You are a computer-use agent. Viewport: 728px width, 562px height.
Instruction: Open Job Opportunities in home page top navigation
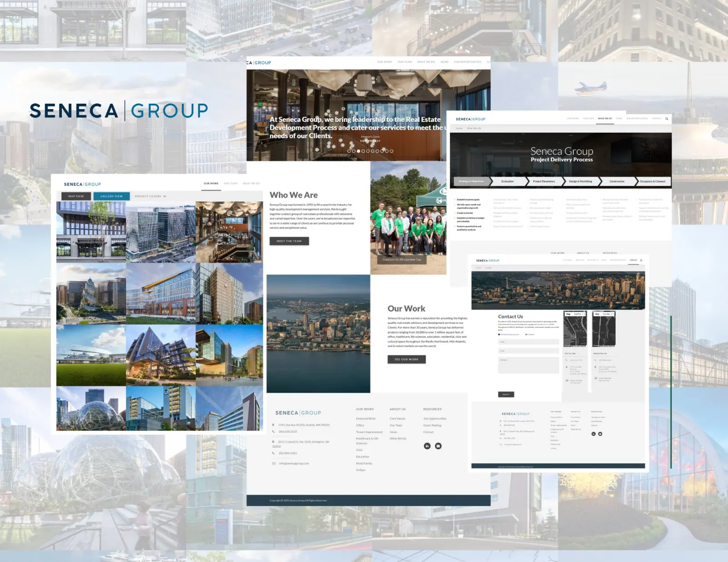[468, 62]
